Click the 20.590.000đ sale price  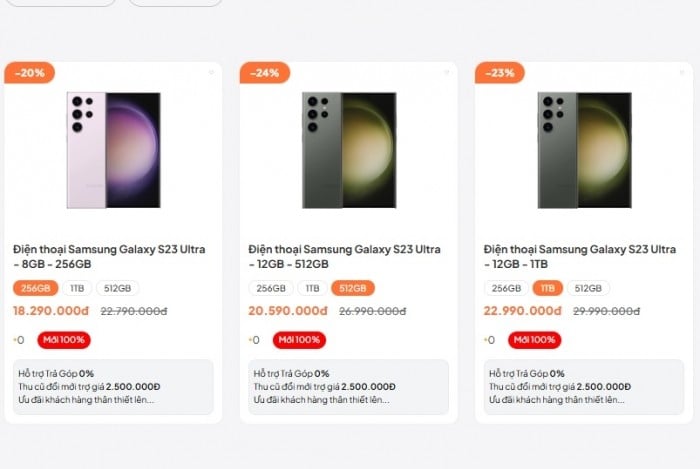coord(288,311)
